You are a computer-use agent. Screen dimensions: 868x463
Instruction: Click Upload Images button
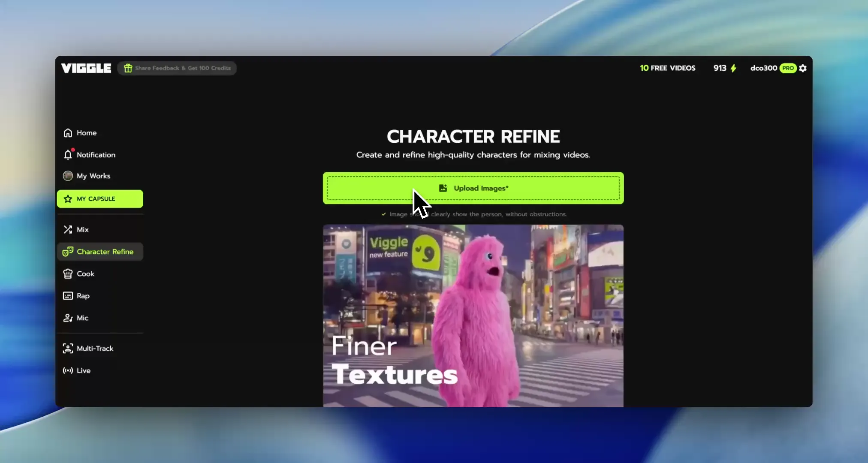[473, 188]
